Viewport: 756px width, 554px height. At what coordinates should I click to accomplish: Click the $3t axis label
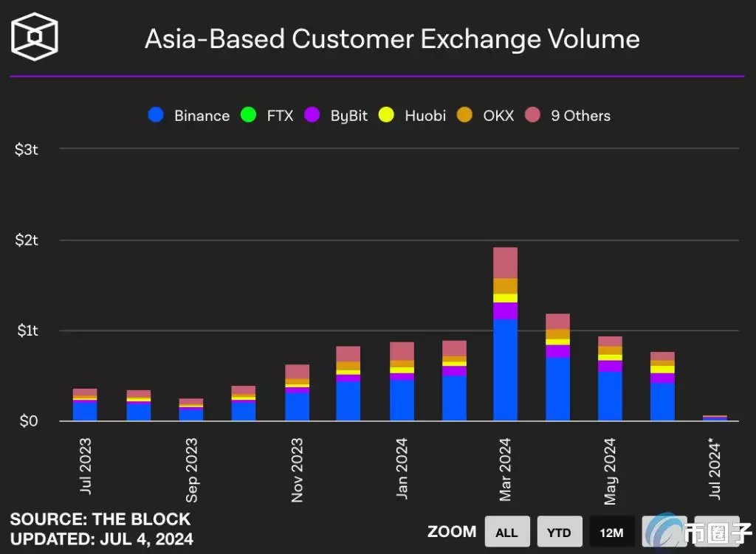point(25,148)
